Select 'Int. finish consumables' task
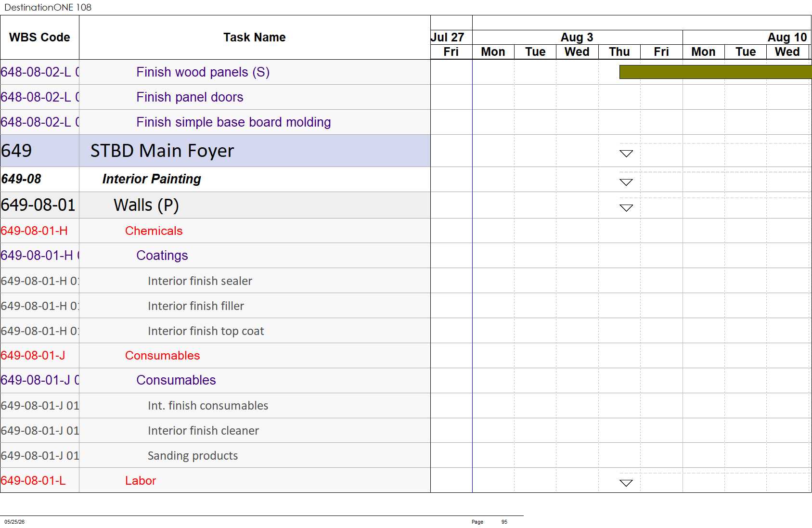The height and width of the screenshot is (528, 812). pos(208,405)
